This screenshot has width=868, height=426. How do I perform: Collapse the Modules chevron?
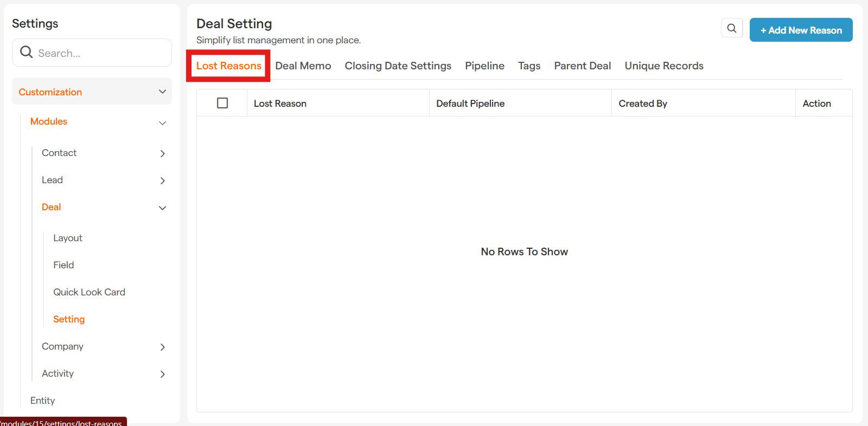click(x=162, y=123)
